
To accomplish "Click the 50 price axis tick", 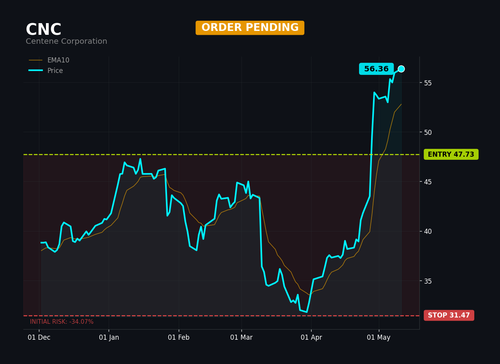I will click(428, 132).
